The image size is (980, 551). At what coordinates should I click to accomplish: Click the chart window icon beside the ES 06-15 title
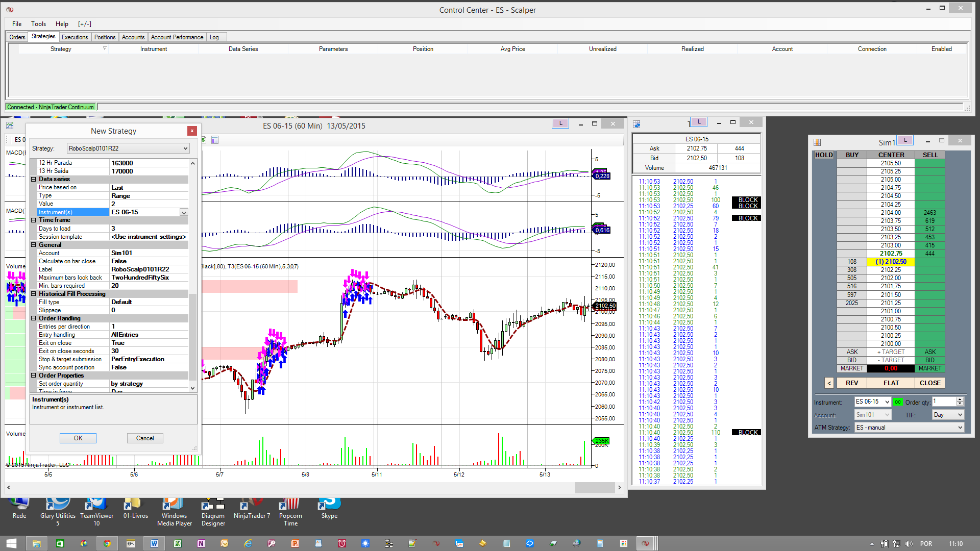point(10,126)
